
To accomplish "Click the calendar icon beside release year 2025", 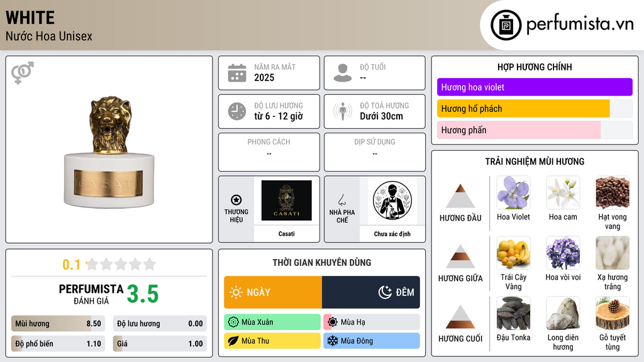I will pos(237,73).
